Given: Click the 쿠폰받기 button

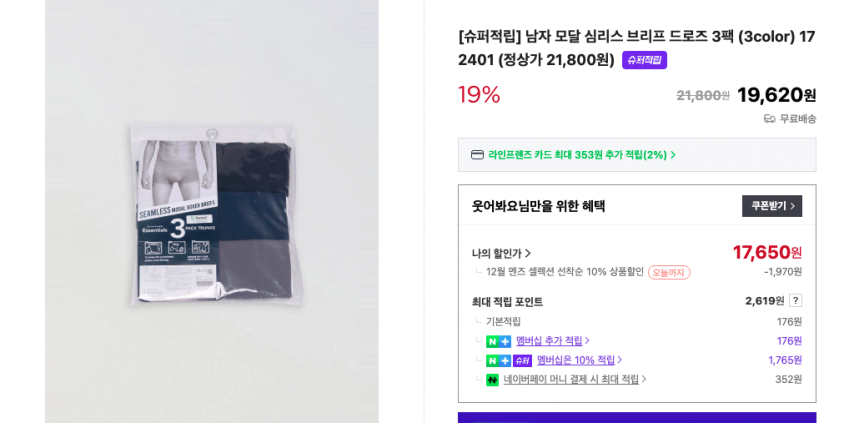Looking at the screenshot, I should [x=772, y=206].
